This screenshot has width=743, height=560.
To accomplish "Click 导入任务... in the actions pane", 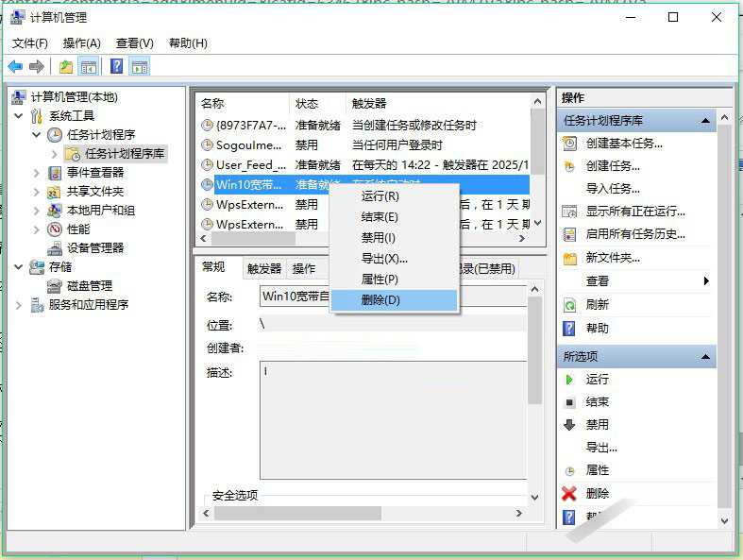I will pos(612,189).
